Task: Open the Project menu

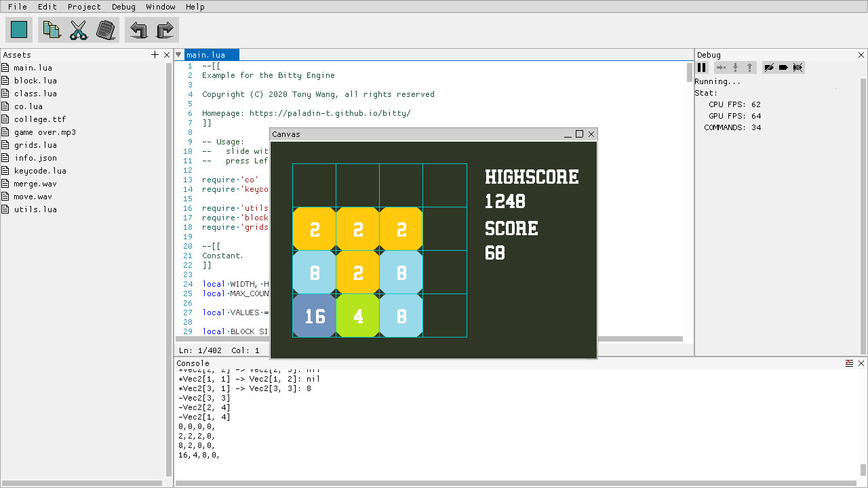Action: coord(84,7)
